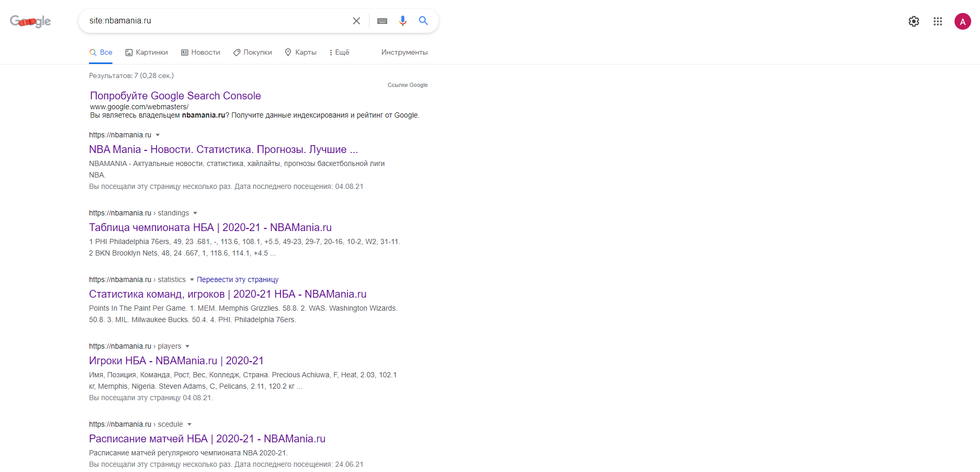Image resolution: width=980 pixels, height=472 pixels.
Task: Open Игроки НБА - NBAMania.ru result
Action: [x=176, y=361]
